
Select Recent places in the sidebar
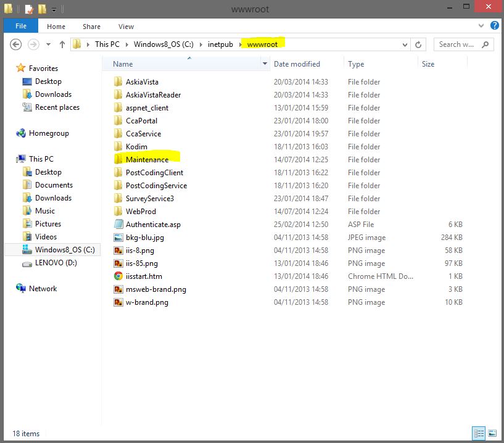pyautogui.click(x=57, y=107)
